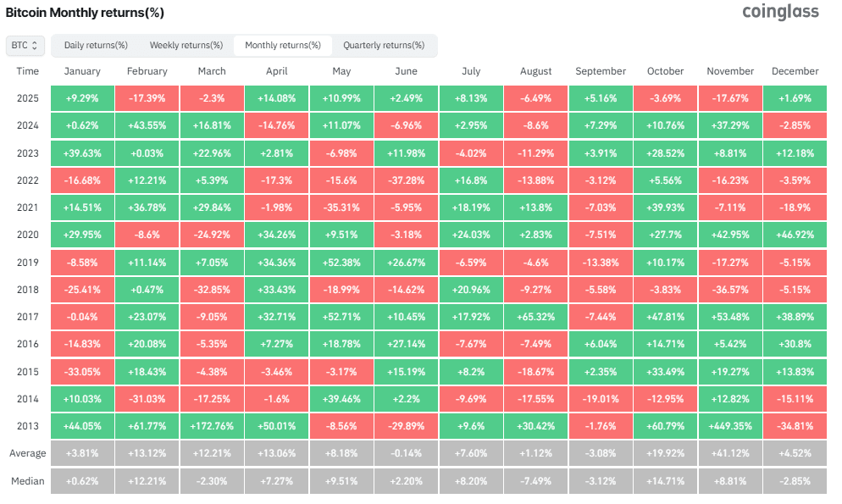Switch to the Weekly returns(%) tab

point(186,46)
